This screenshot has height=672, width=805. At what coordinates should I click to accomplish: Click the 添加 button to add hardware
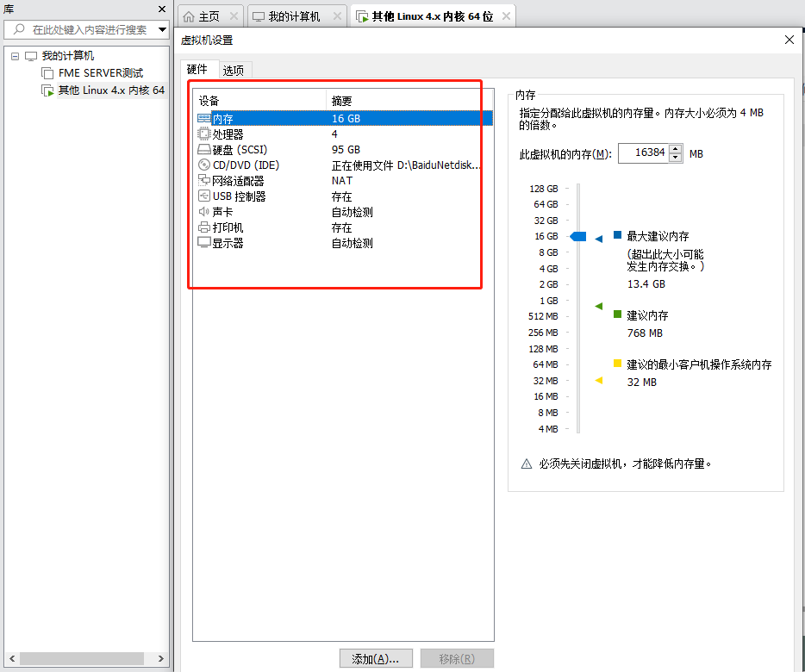[x=375, y=658]
